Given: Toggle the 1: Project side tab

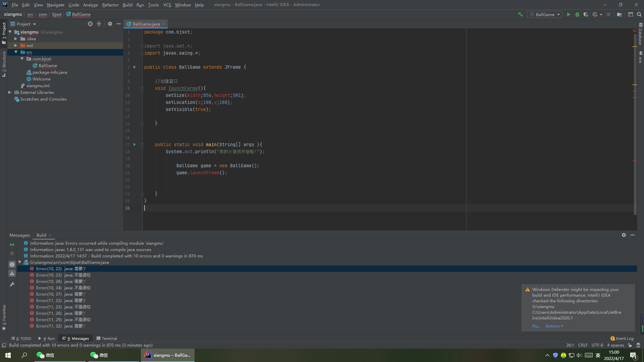Looking at the screenshot, I should point(4,33).
